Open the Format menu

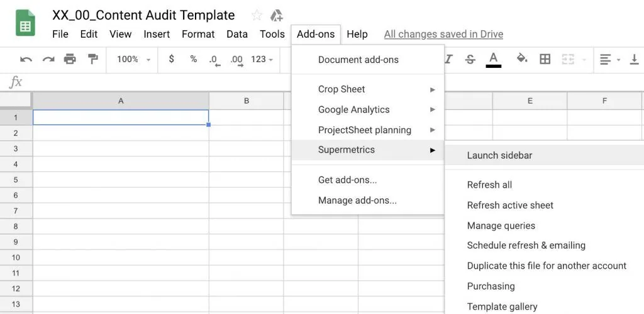pos(198,34)
